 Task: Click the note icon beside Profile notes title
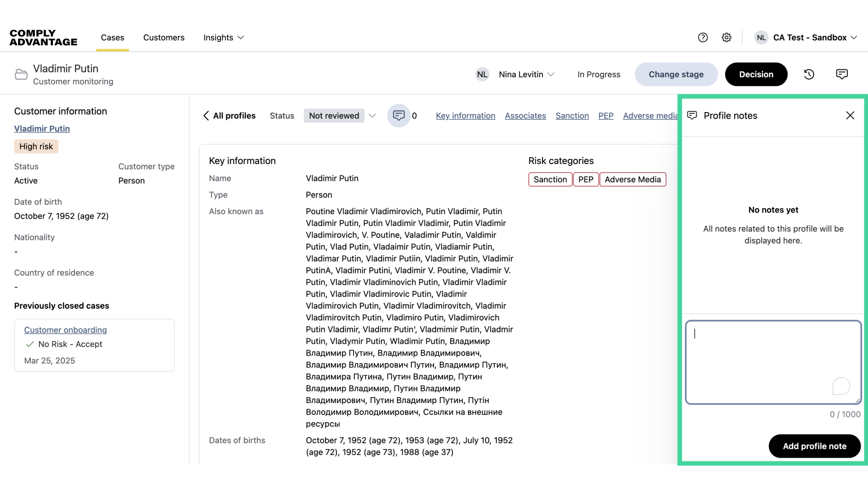pyautogui.click(x=692, y=115)
